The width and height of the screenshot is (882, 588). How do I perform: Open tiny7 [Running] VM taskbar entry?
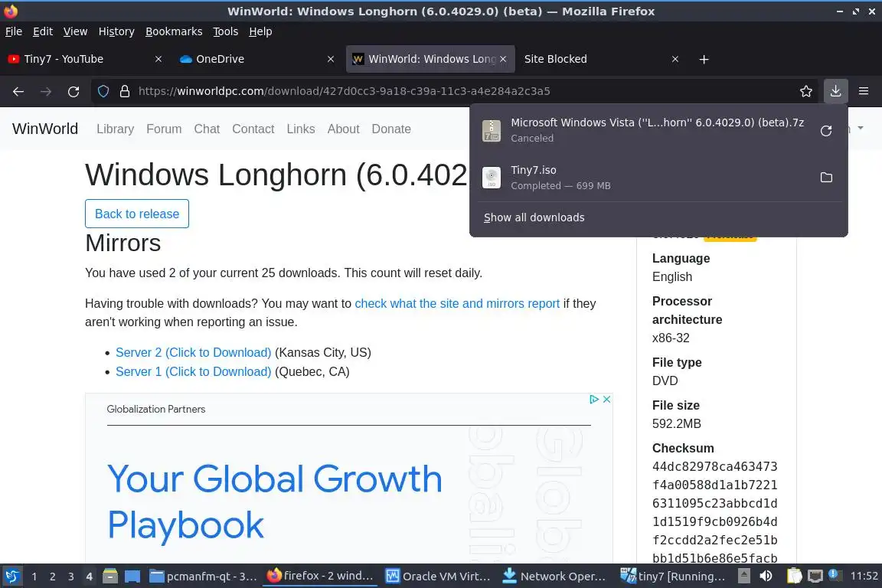(x=673, y=577)
